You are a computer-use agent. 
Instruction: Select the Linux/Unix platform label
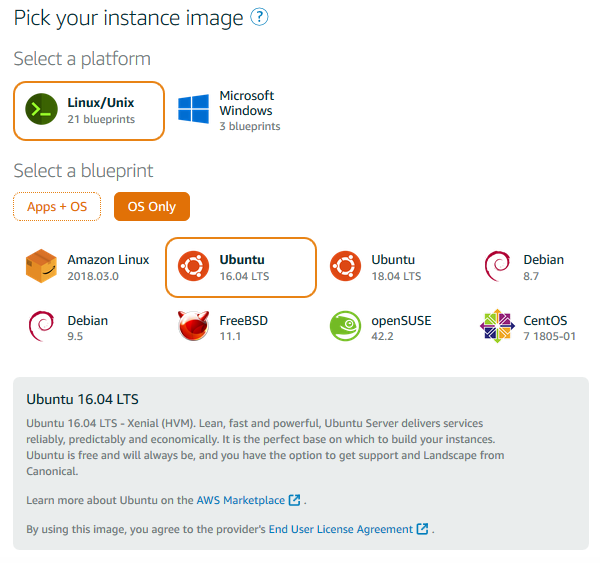(101, 103)
